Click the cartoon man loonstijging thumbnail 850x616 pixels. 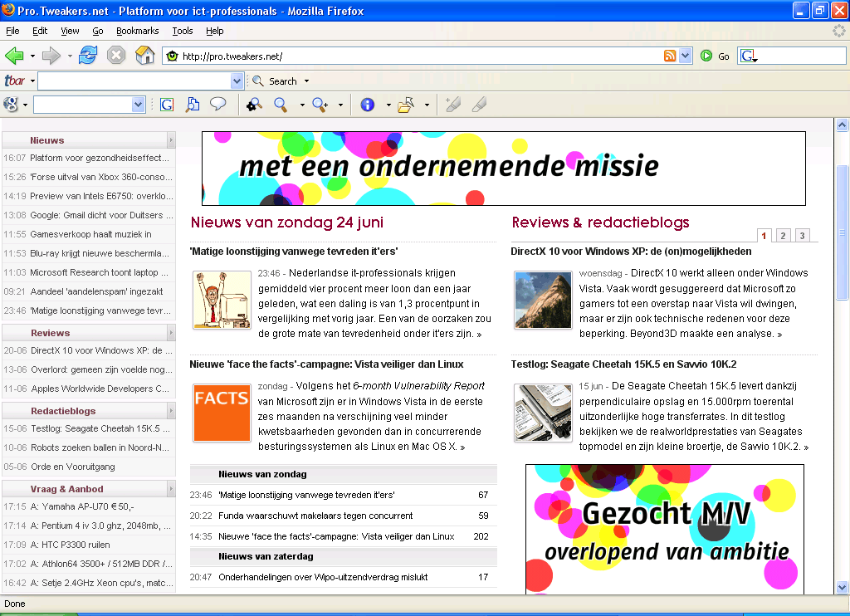click(222, 300)
